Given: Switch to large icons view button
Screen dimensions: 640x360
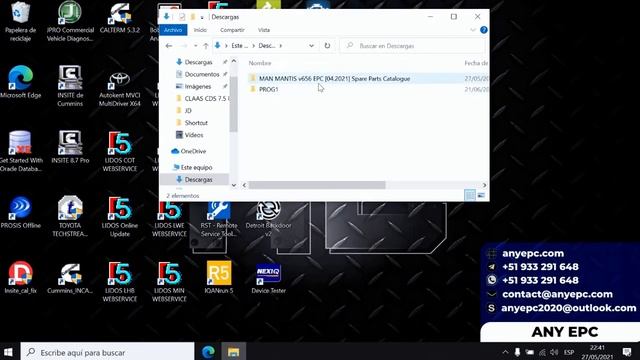Looking at the screenshot, I should [x=482, y=196].
